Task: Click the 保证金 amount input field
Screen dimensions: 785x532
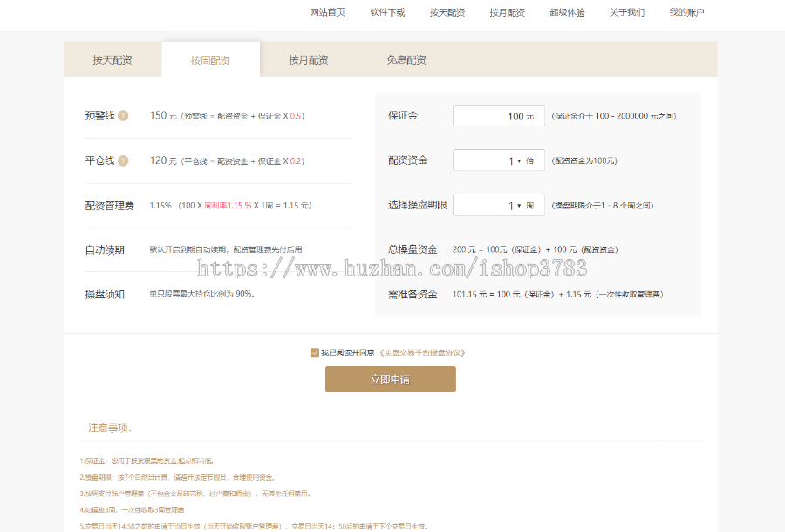Action: [x=498, y=115]
